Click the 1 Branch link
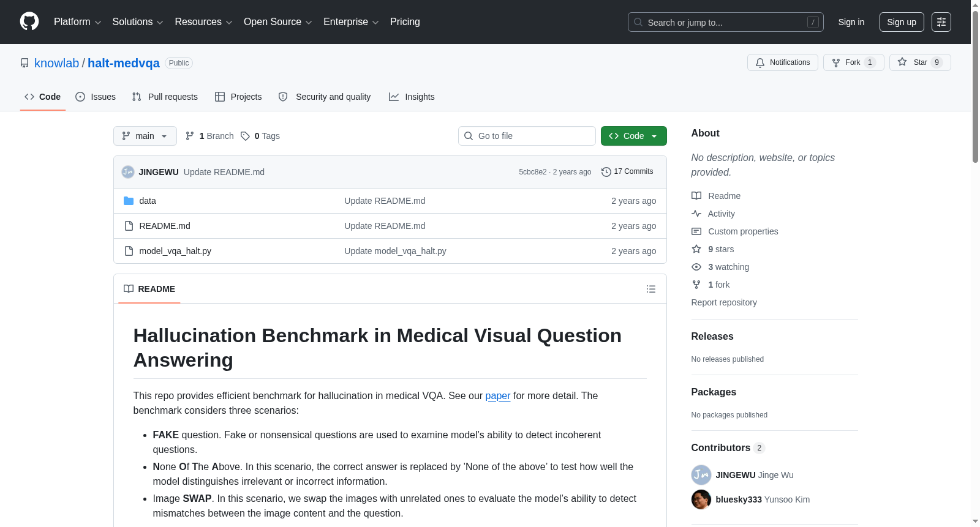This screenshot has width=980, height=527. (209, 136)
